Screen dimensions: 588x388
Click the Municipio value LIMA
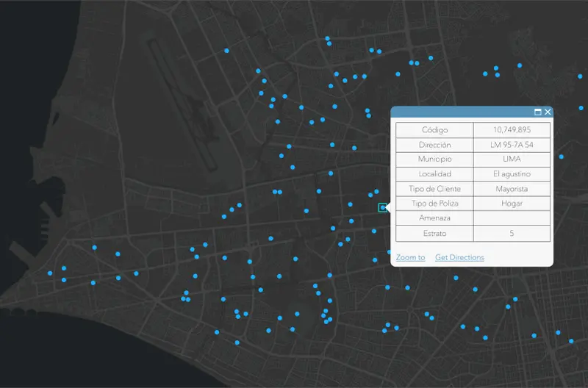tap(512, 159)
